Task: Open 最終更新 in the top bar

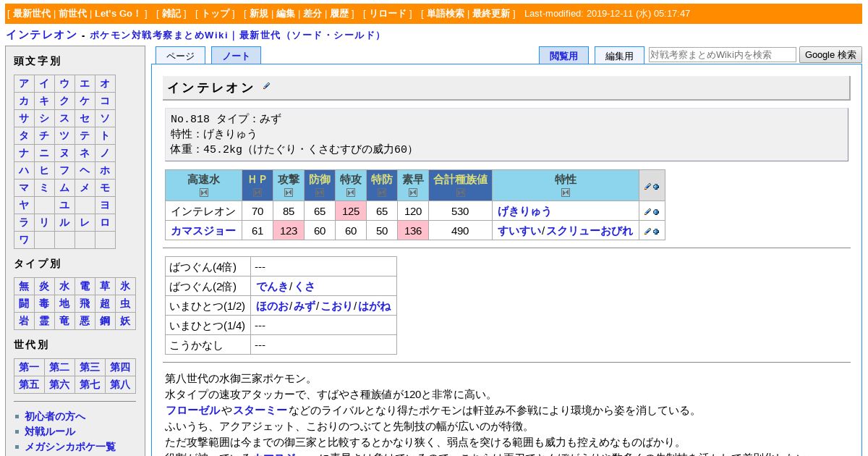Action: [491, 14]
